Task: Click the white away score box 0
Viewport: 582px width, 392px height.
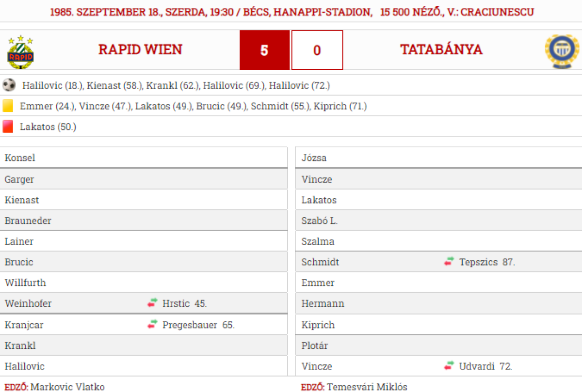Action: [317, 50]
